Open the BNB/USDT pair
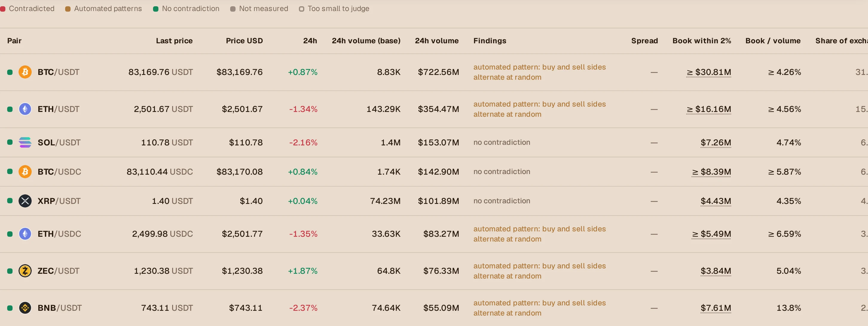This screenshot has width=868, height=326. pyautogui.click(x=60, y=308)
